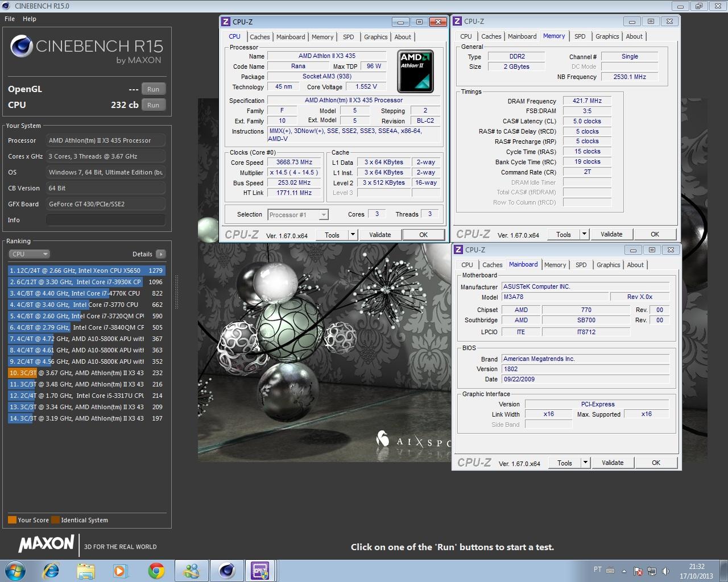Image resolution: width=728 pixels, height=582 pixels.
Task: Switch to CPU-Z taskbar icon
Action: coord(260,571)
